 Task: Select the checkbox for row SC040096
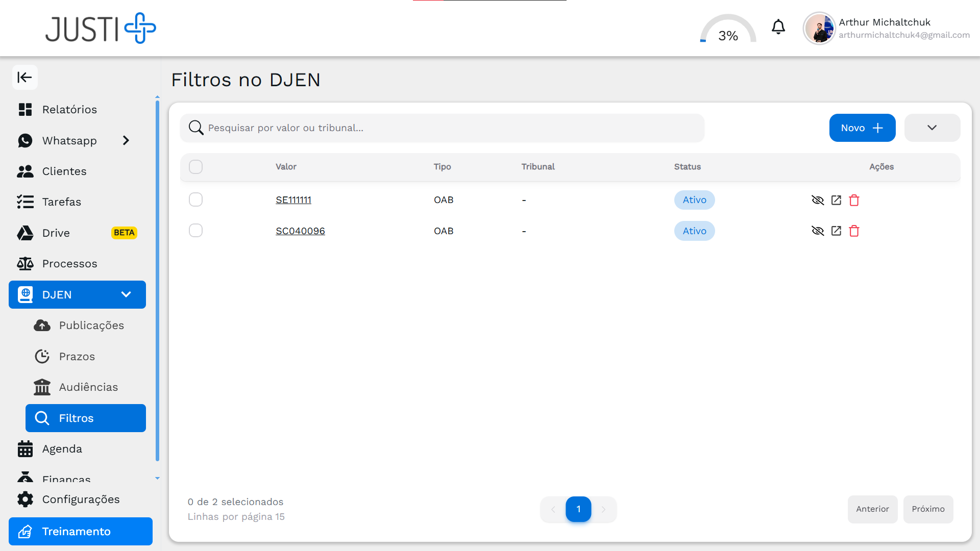[195, 230]
